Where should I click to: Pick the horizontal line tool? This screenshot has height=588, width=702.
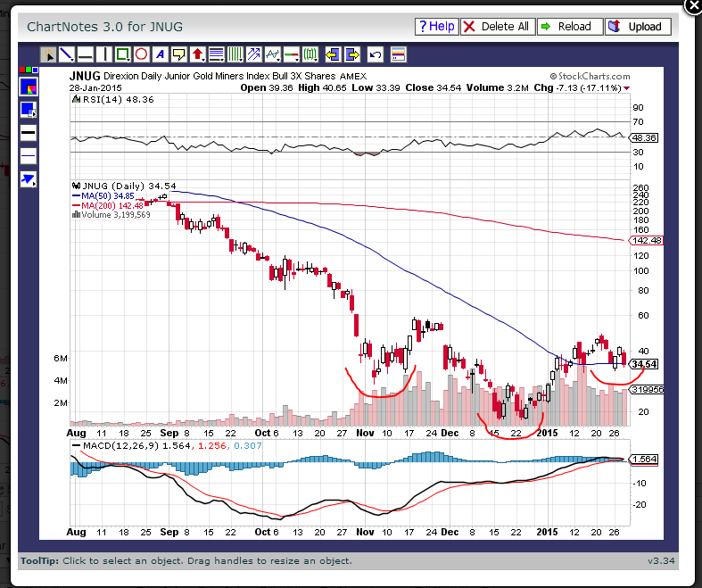pyautogui.click(x=86, y=54)
